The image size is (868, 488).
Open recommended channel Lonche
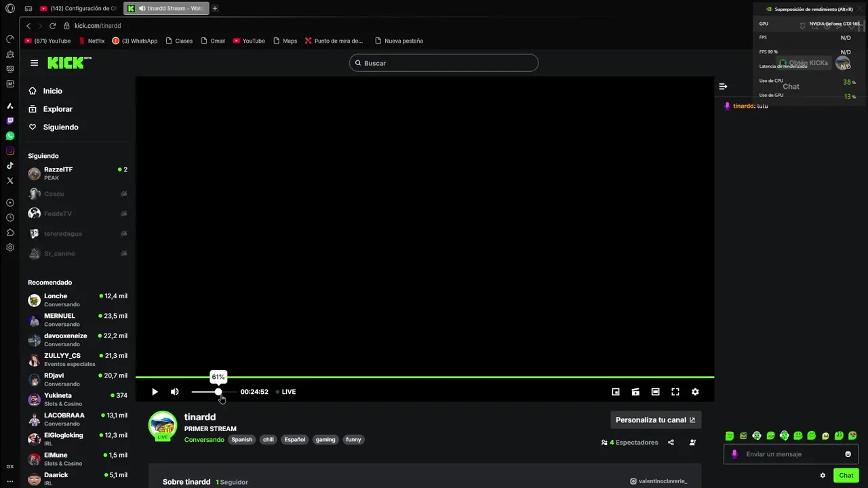pyautogui.click(x=77, y=300)
